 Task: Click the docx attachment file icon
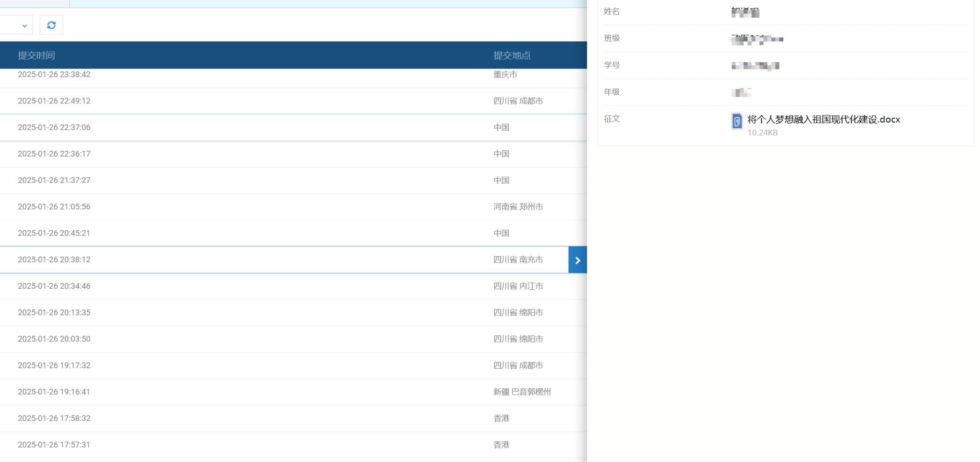pos(737,121)
